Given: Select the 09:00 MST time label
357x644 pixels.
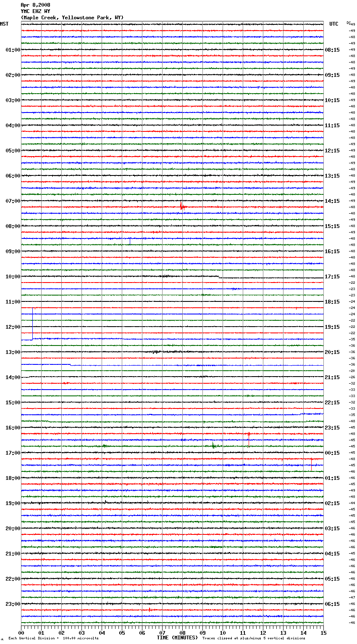Looking at the screenshot, I should tap(13, 251).
